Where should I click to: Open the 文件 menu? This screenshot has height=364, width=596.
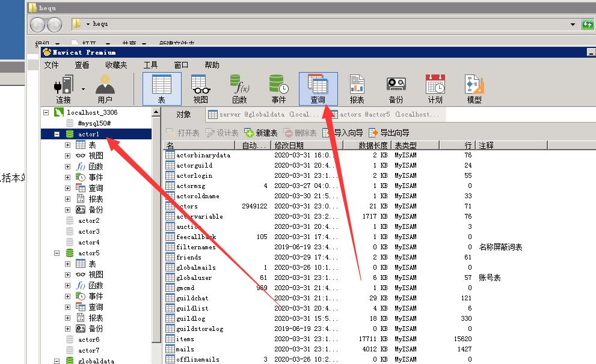tap(51, 65)
